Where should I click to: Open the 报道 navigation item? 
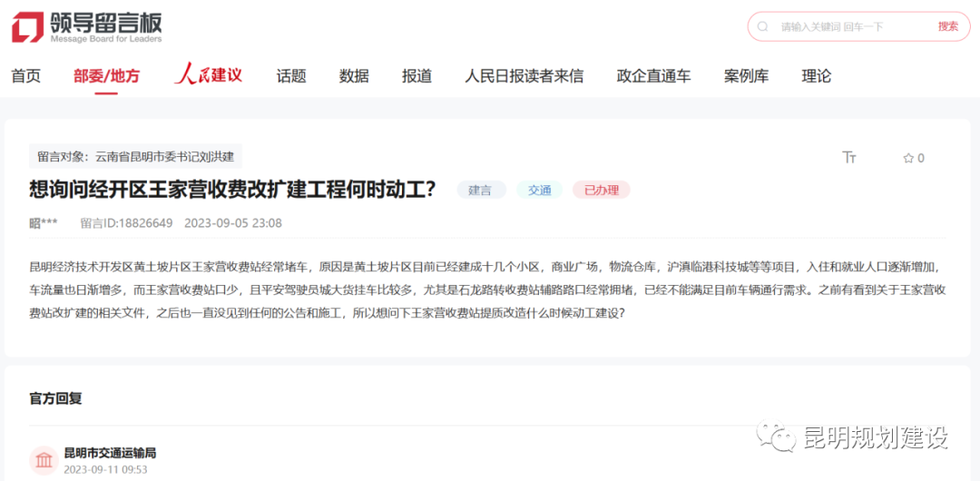point(416,76)
